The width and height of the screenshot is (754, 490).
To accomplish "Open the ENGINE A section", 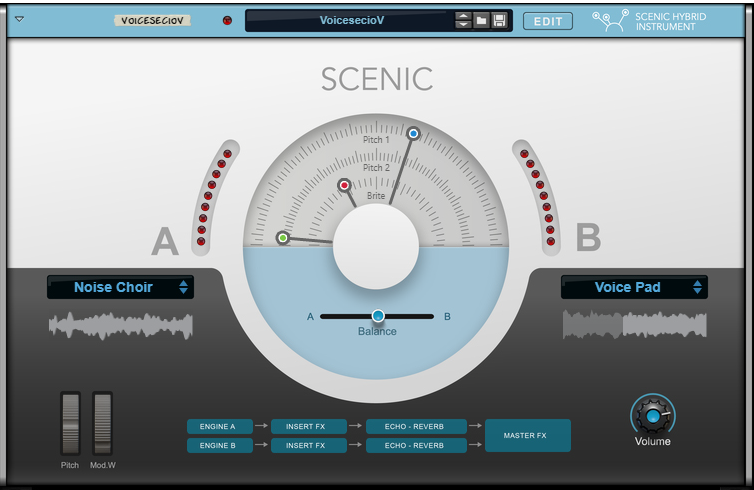I will coord(219,427).
